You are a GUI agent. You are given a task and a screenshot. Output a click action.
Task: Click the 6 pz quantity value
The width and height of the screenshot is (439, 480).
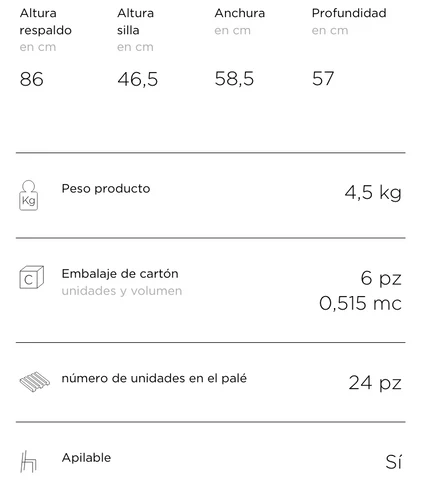point(381,278)
